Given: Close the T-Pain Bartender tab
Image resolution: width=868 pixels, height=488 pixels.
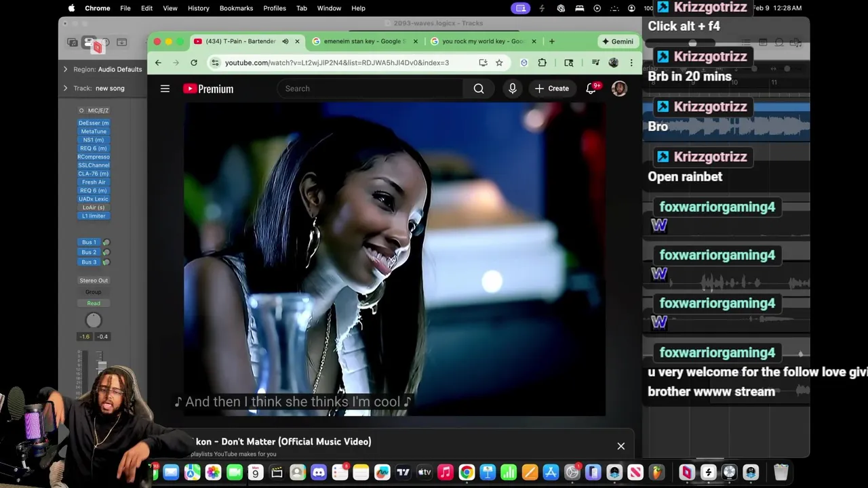Looking at the screenshot, I should click(297, 41).
